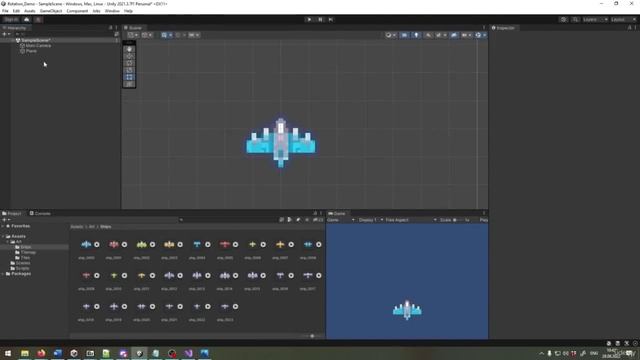Viewport: 640px width, 360px height.
Task: Select the Move tool in Scene overlay
Action: [129, 56]
